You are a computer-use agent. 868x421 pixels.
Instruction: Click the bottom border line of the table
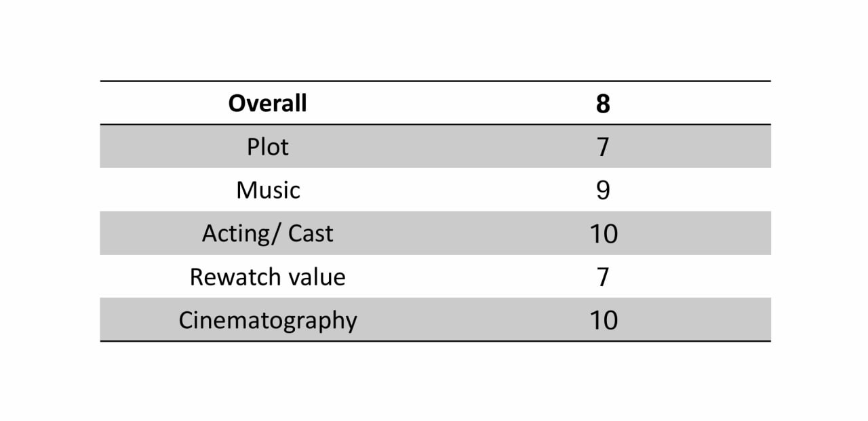coord(435,341)
